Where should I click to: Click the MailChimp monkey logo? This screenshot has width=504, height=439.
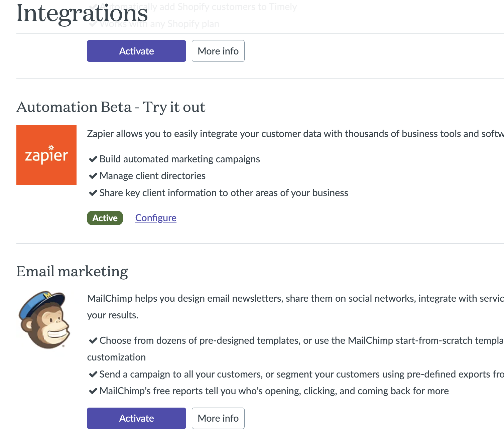(x=45, y=320)
